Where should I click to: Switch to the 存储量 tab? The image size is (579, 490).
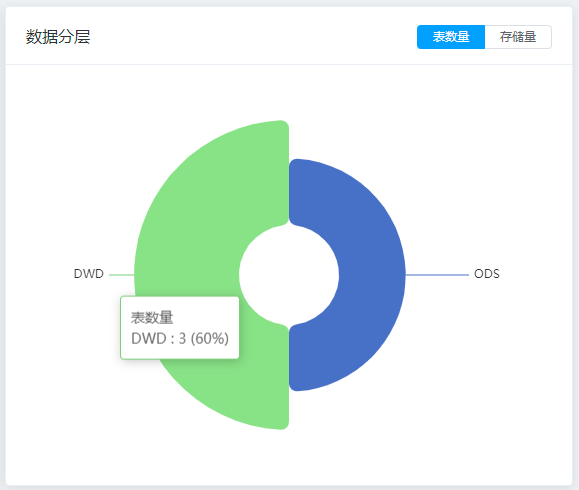click(x=518, y=37)
